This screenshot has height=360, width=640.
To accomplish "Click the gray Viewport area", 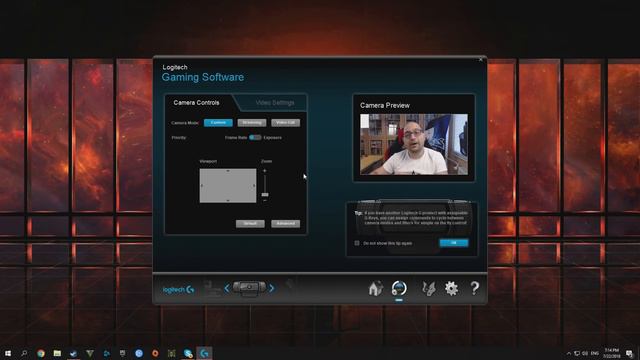I will (228, 186).
